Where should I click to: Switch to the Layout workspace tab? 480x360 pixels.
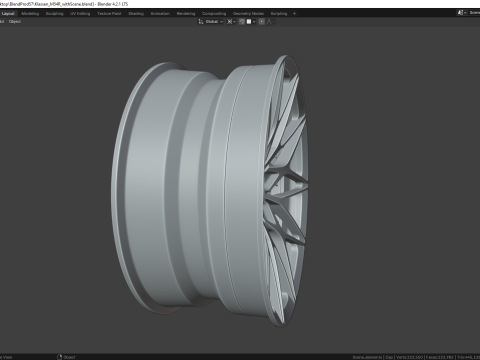click(x=8, y=14)
